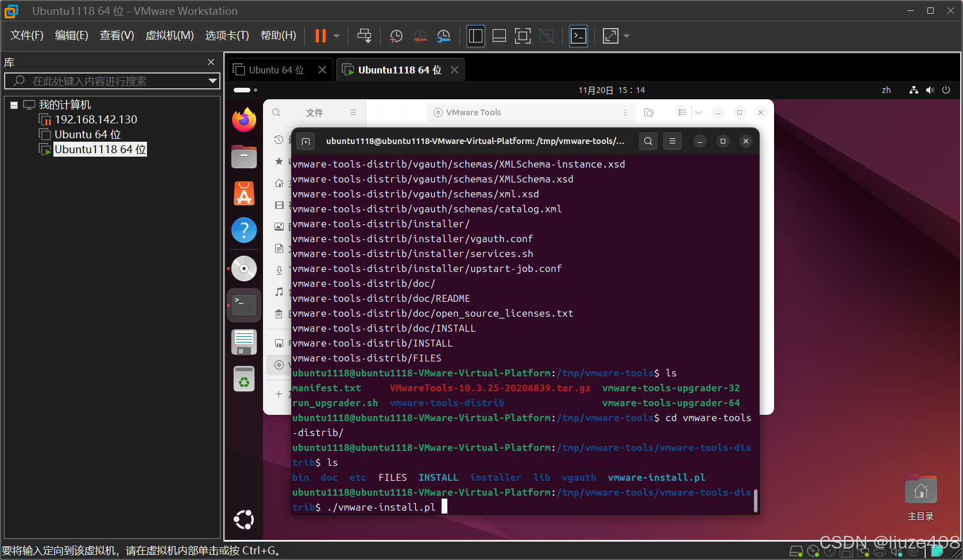
Task: Open the Terminal hamburger menu
Action: pos(672,141)
